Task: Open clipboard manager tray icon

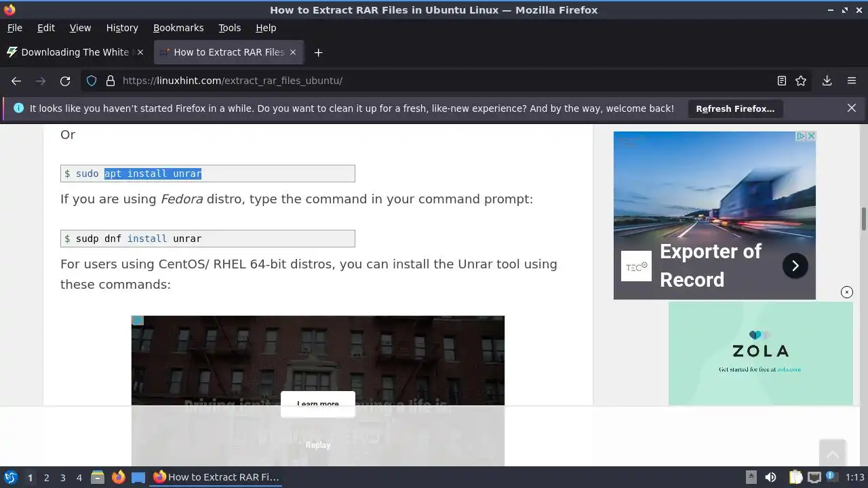Action: [795, 477]
